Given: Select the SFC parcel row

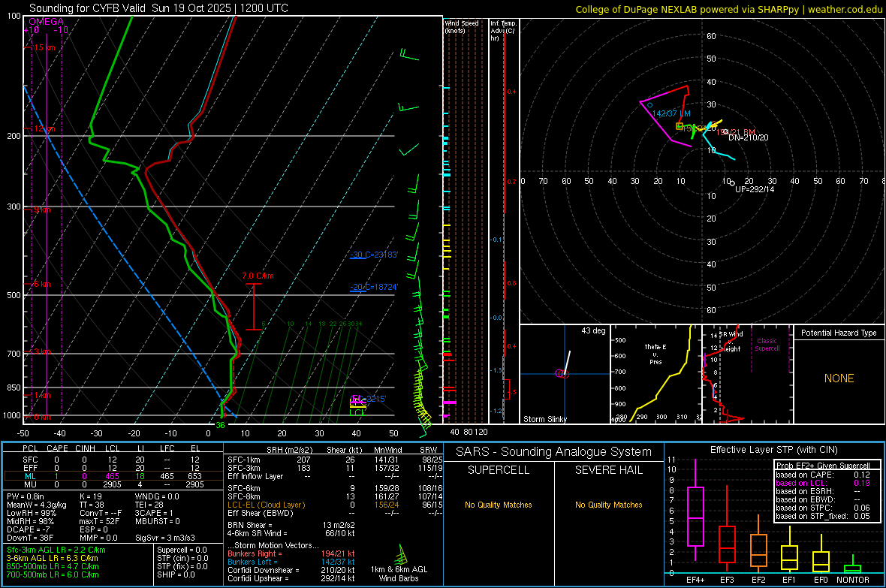Looking at the screenshot, I should pyautogui.click(x=113, y=460).
